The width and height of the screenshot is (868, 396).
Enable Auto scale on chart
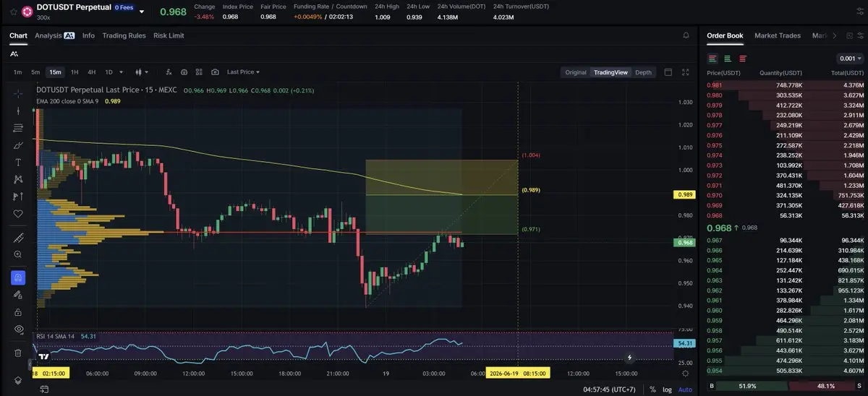click(x=685, y=389)
